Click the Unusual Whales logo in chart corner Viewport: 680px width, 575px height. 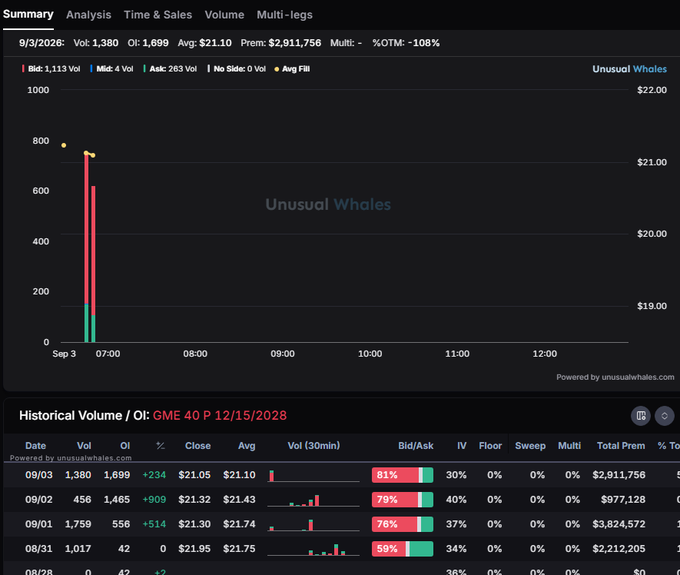629,69
